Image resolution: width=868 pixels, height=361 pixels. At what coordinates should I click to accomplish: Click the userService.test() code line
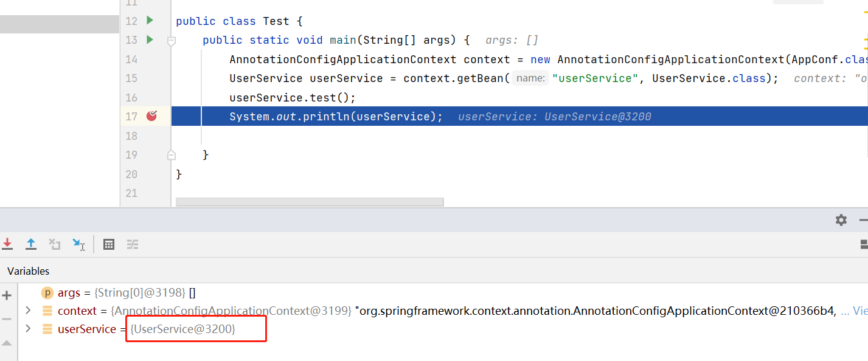pos(292,97)
